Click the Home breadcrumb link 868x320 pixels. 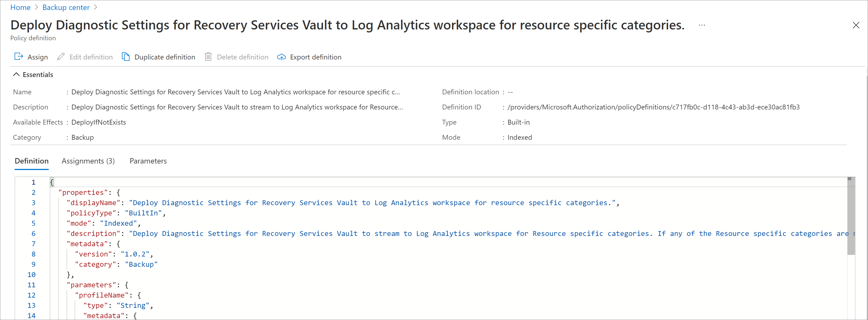[19, 8]
